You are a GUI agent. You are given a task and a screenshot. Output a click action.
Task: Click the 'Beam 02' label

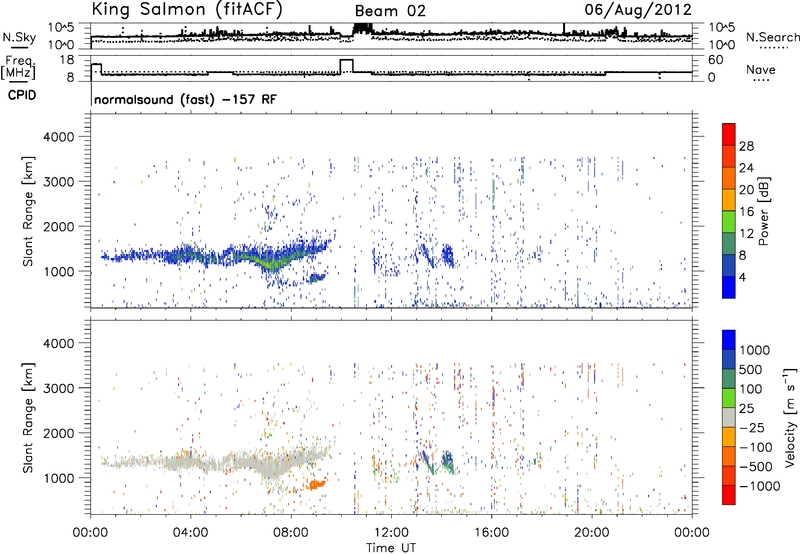(390, 11)
